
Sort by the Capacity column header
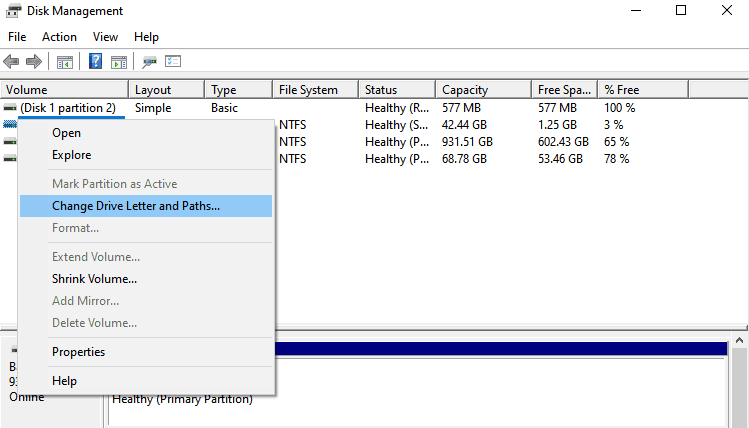click(465, 90)
